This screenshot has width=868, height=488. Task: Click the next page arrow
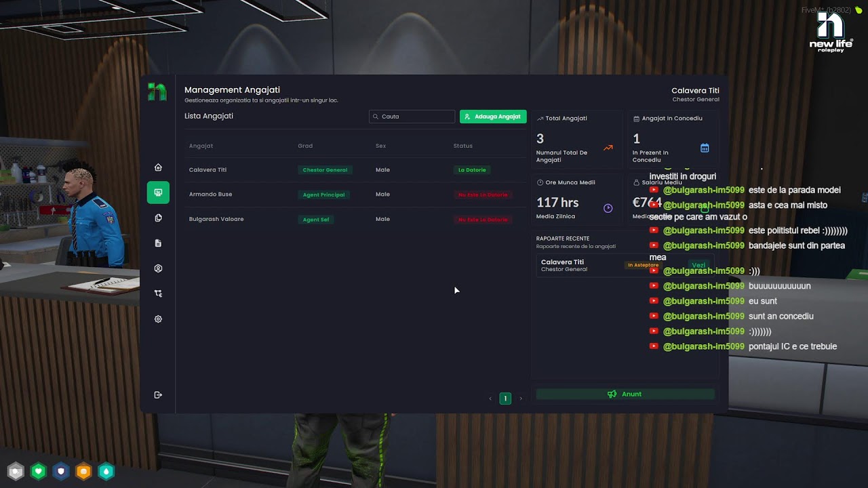[x=521, y=399]
